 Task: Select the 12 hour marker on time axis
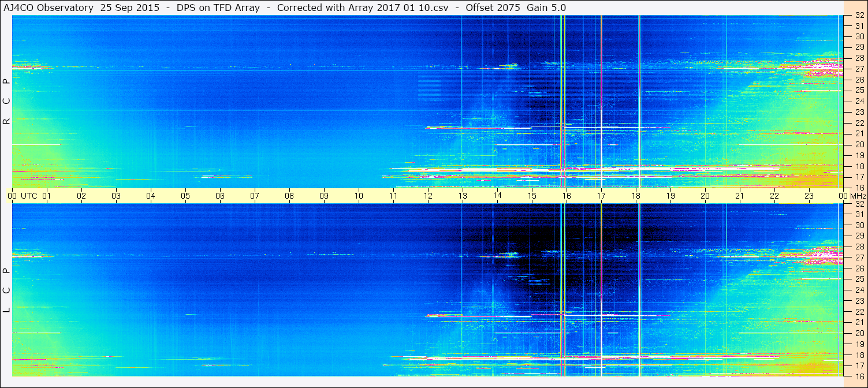[x=428, y=196]
